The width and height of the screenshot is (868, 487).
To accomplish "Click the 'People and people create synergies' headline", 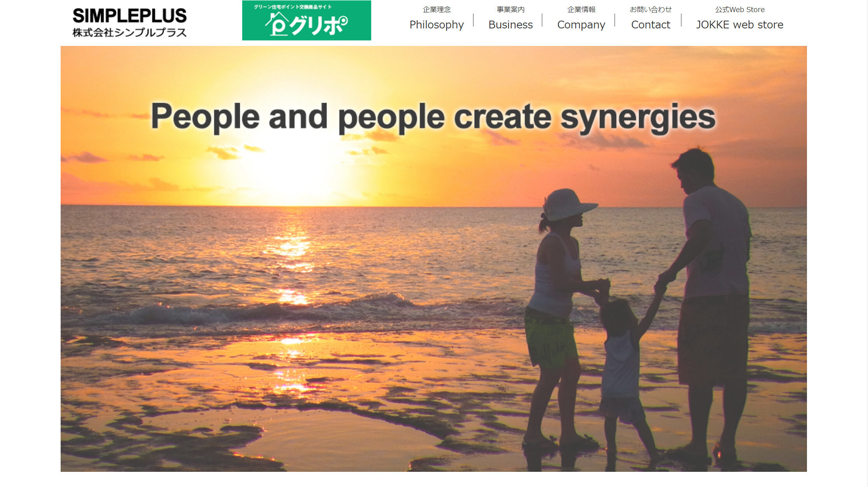I will (x=433, y=117).
